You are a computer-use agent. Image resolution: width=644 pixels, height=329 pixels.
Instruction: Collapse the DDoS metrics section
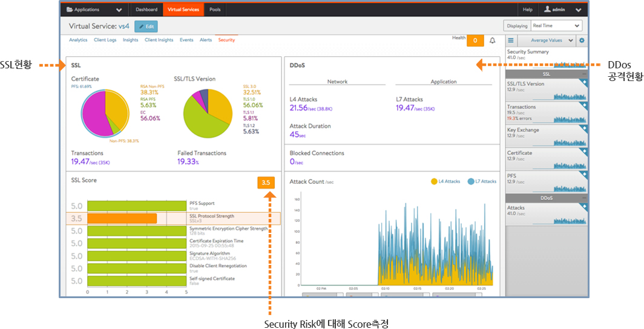coord(585,198)
